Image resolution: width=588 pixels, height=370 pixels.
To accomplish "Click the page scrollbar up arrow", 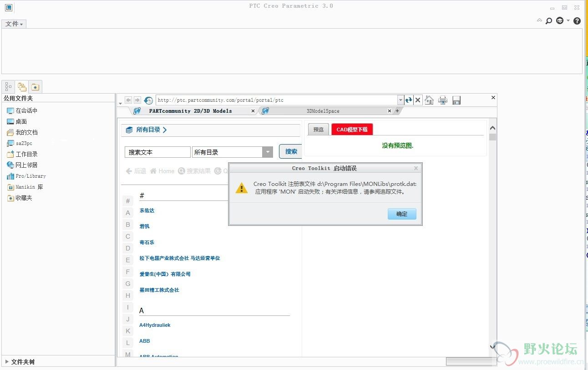I will pos(492,129).
